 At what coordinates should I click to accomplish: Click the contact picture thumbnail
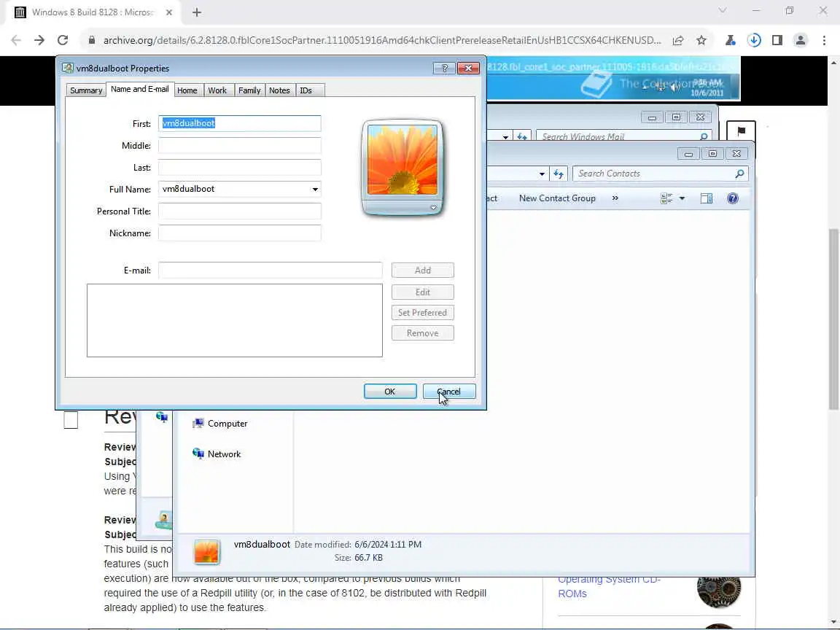[402, 160]
